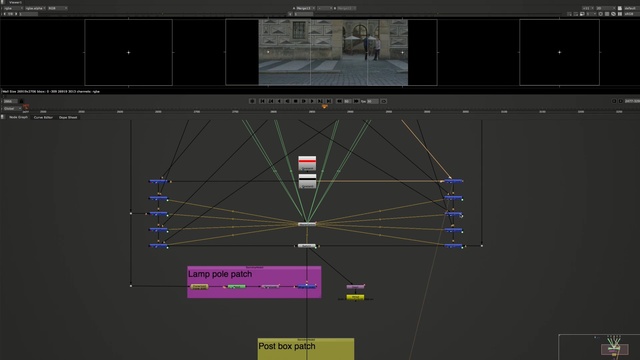Viewport: 640px width, 360px height.
Task: Toggle the playback loop mode button
Action: point(384,101)
